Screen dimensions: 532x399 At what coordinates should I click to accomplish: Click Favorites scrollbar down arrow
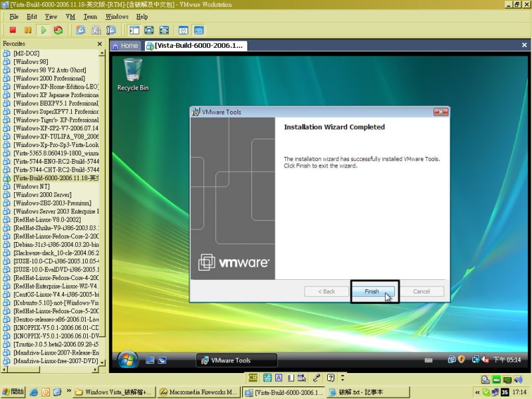[x=102, y=363]
